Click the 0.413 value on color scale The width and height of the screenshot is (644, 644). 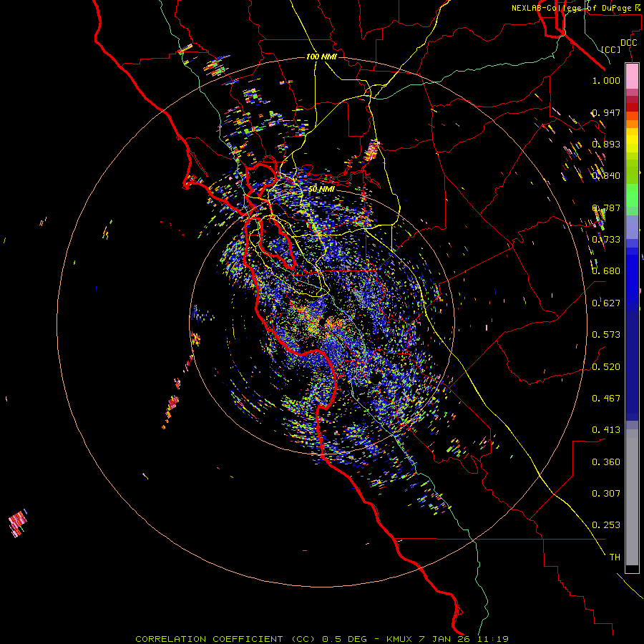(x=606, y=430)
